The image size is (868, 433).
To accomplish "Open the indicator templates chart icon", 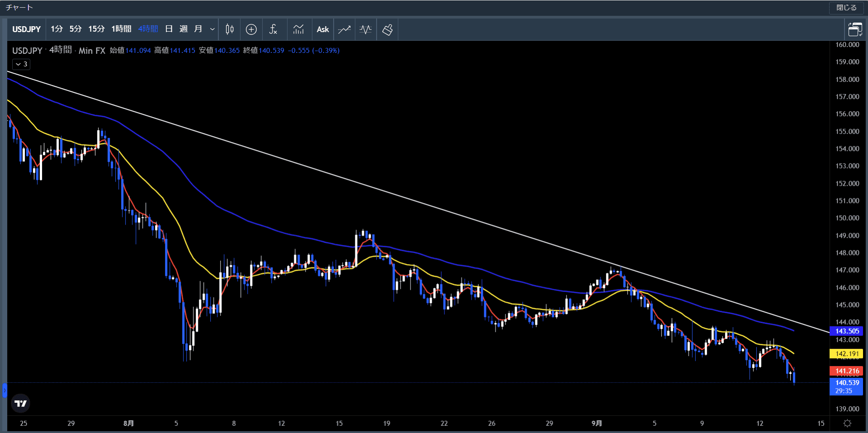I will tap(298, 29).
